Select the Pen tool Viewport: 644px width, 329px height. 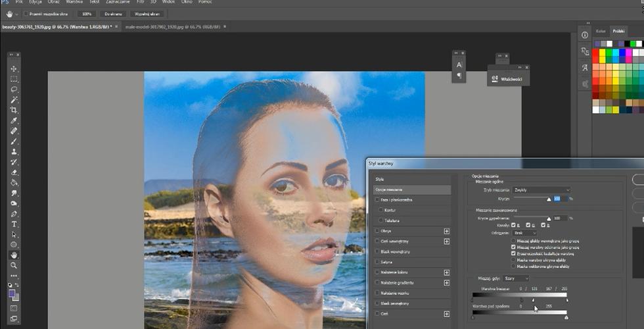[14, 214]
